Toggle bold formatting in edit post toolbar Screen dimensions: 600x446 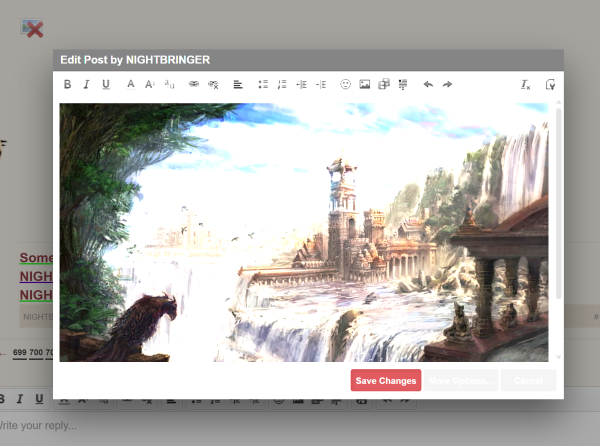68,85
